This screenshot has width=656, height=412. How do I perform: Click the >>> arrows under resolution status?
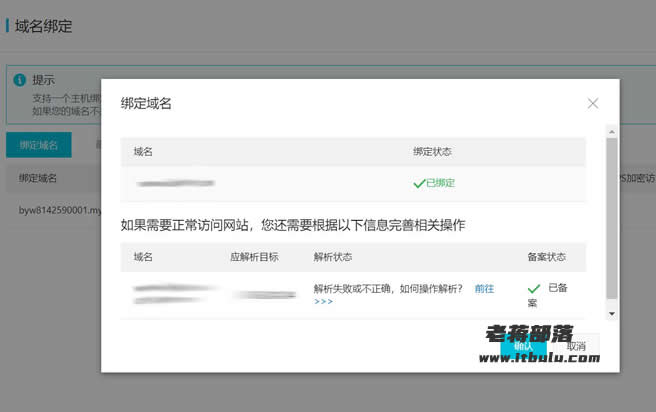point(323,302)
